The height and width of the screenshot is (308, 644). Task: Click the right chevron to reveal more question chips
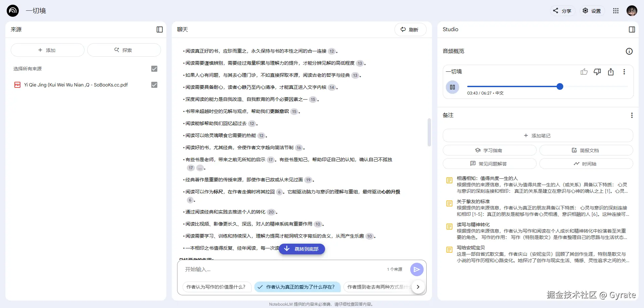click(418, 287)
